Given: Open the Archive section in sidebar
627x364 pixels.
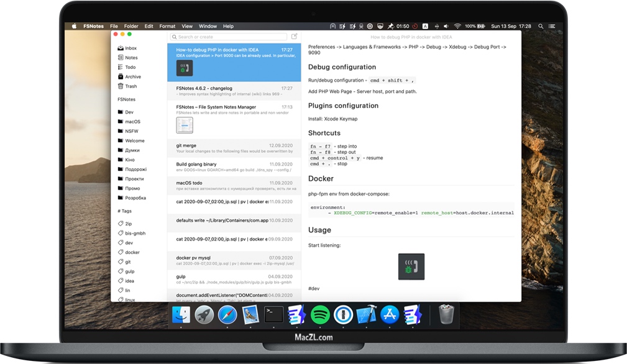Looking at the screenshot, I should (x=132, y=76).
